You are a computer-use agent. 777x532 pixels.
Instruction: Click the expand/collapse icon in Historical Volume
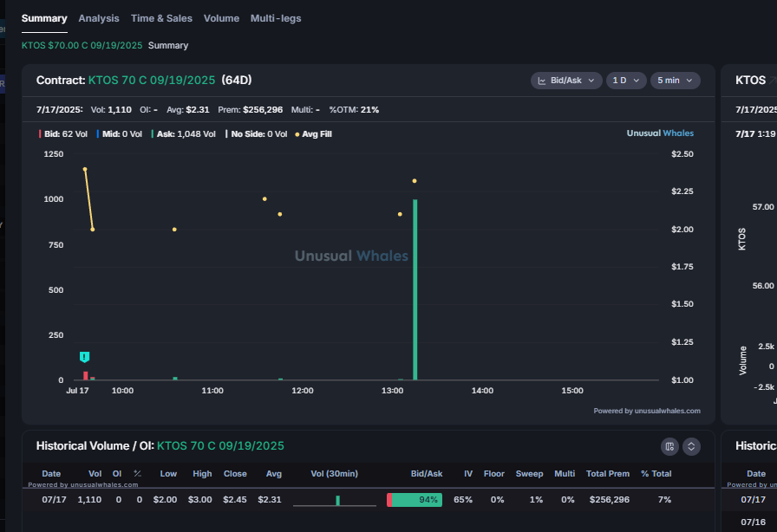coord(691,446)
